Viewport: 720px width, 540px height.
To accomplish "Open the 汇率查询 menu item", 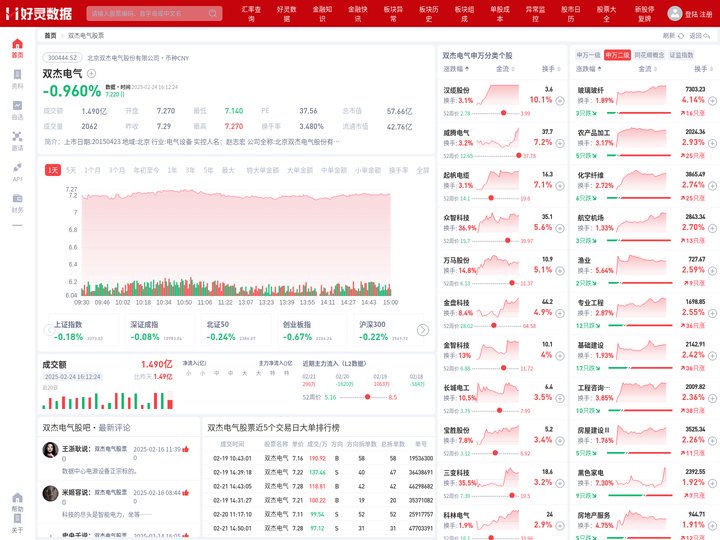I will 251,14.
